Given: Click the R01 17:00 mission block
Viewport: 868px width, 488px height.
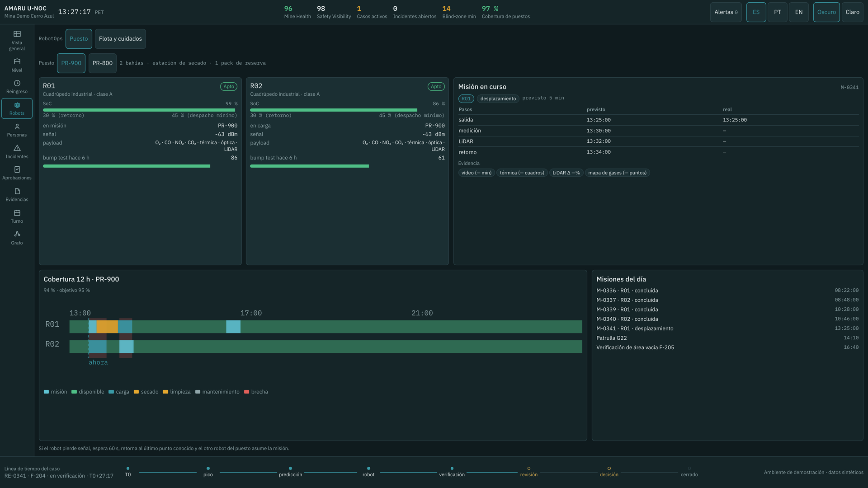Looking at the screenshot, I should coord(233,327).
